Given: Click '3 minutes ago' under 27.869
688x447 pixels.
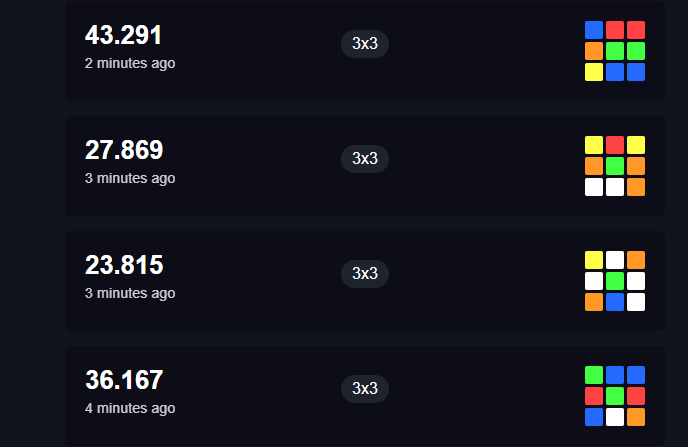Looking at the screenshot, I should (130, 178).
